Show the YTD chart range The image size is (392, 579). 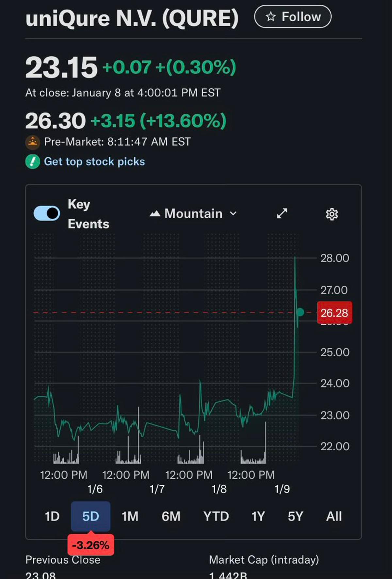216,517
